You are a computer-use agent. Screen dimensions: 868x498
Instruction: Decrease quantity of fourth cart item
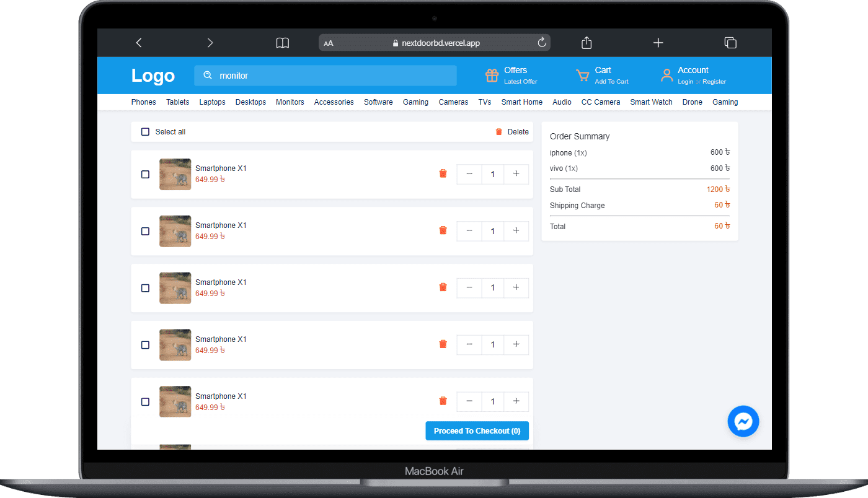click(469, 345)
